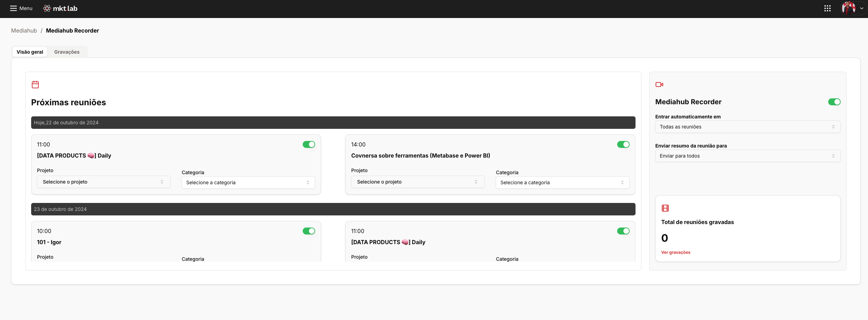
Task: Open project dropdown for today's 11:00 Daily
Action: 104,182
